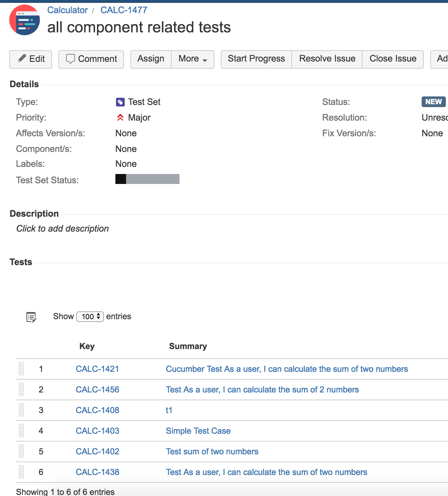448x496 pixels.
Task: Open the More dropdown menu
Action: (x=193, y=59)
